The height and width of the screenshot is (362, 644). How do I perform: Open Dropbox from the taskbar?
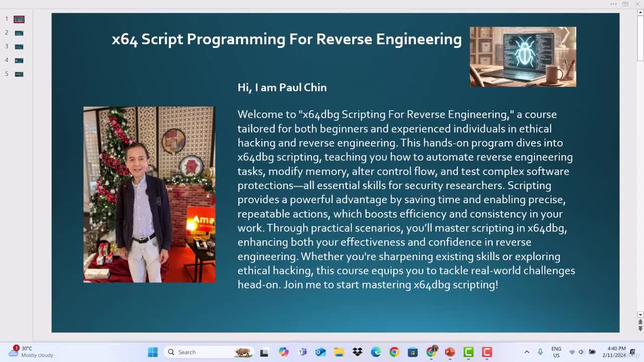click(357, 352)
